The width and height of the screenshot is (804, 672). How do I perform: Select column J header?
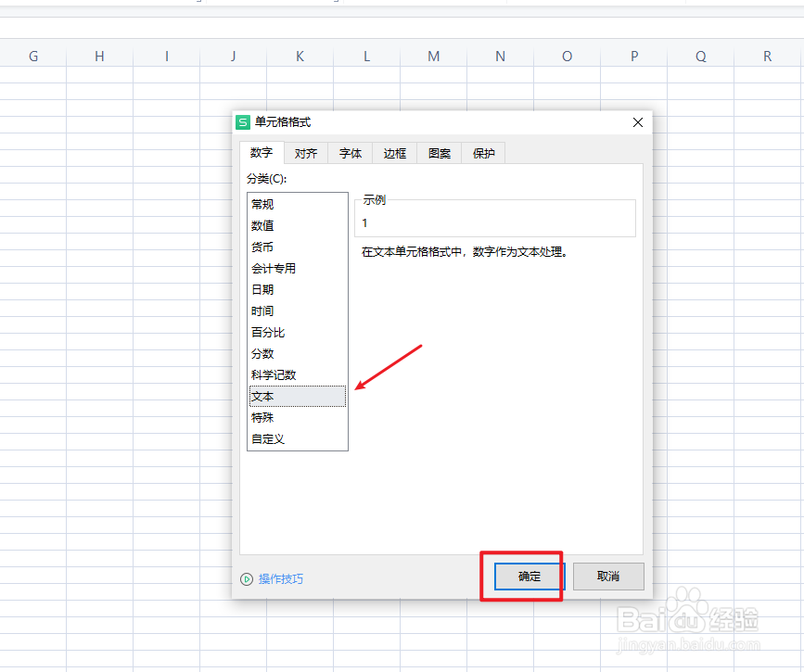click(234, 56)
